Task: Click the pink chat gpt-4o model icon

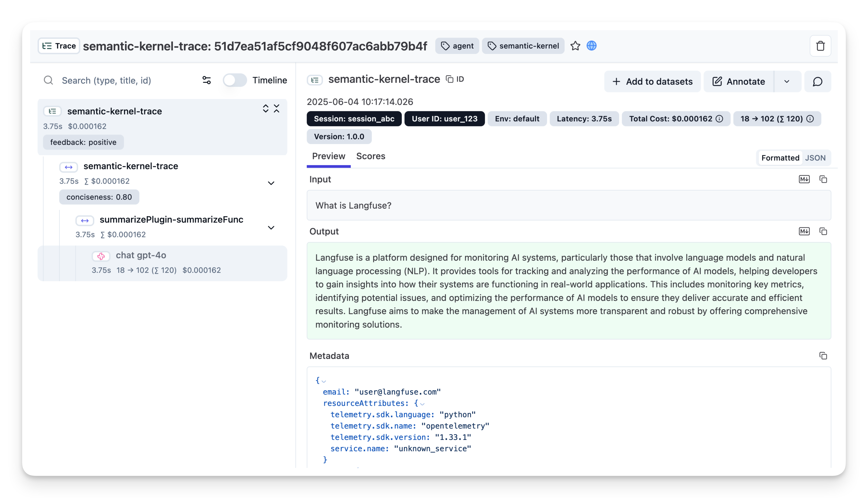Action: (x=101, y=256)
